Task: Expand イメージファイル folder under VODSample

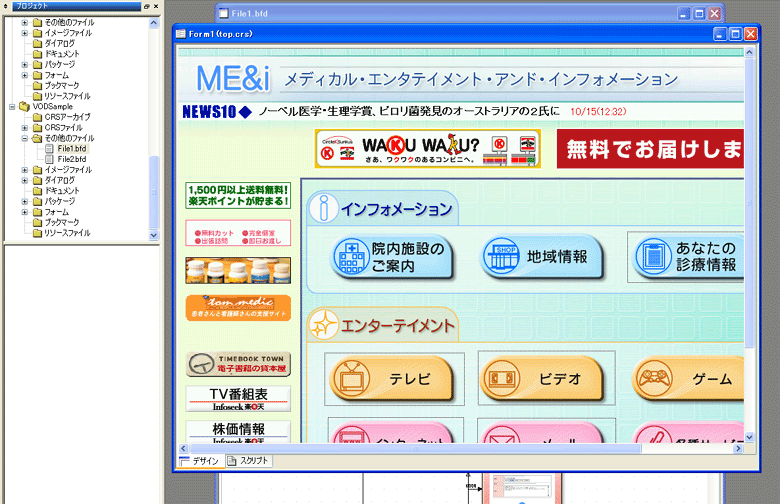Action: (x=24, y=170)
